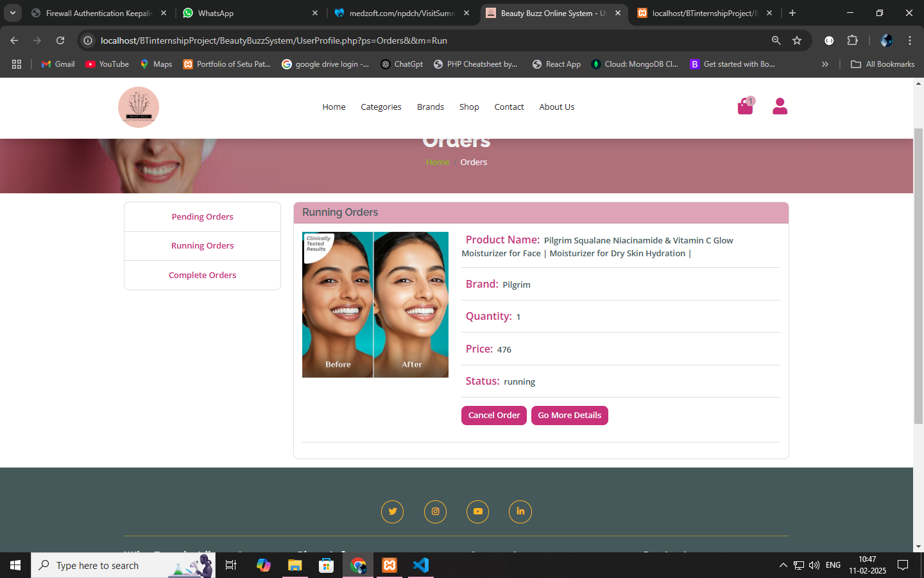Screen dimensions: 924x578
Task: Open the LinkedIn social icon
Action: [520, 512]
